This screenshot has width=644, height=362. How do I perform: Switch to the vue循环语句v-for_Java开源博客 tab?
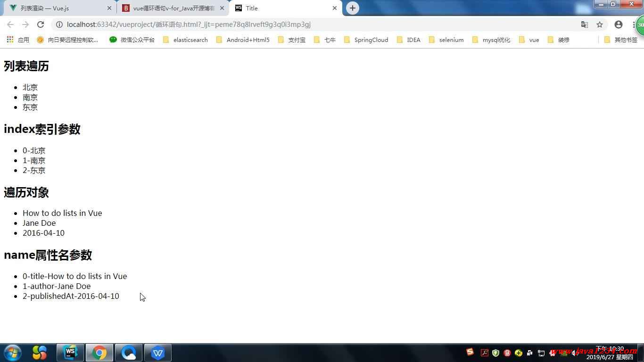click(173, 8)
